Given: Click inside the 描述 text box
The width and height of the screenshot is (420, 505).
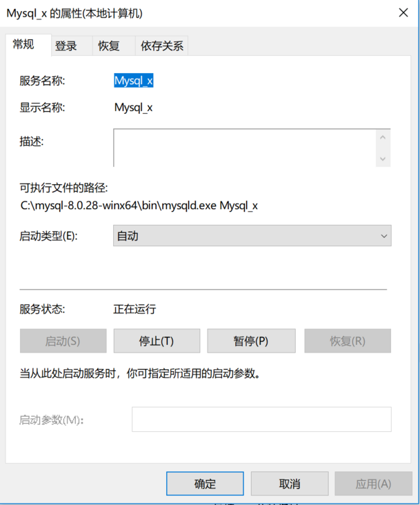Looking at the screenshot, I should pos(245,148).
